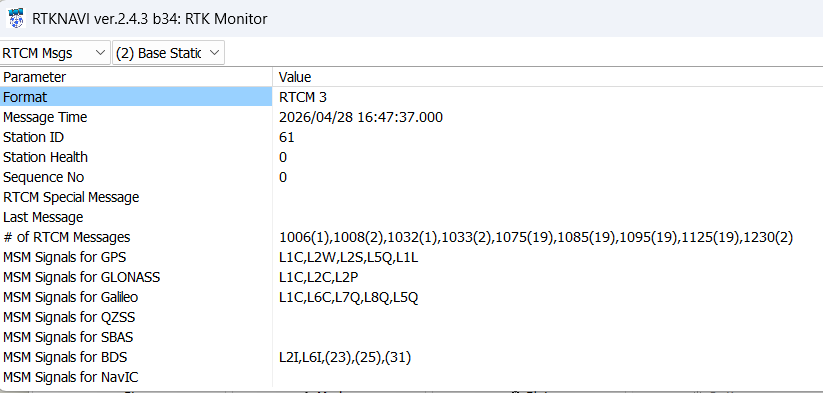Viewport: 823px width, 393px height.
Task: Select the Last Message row
Action: [x=43, y=217]
